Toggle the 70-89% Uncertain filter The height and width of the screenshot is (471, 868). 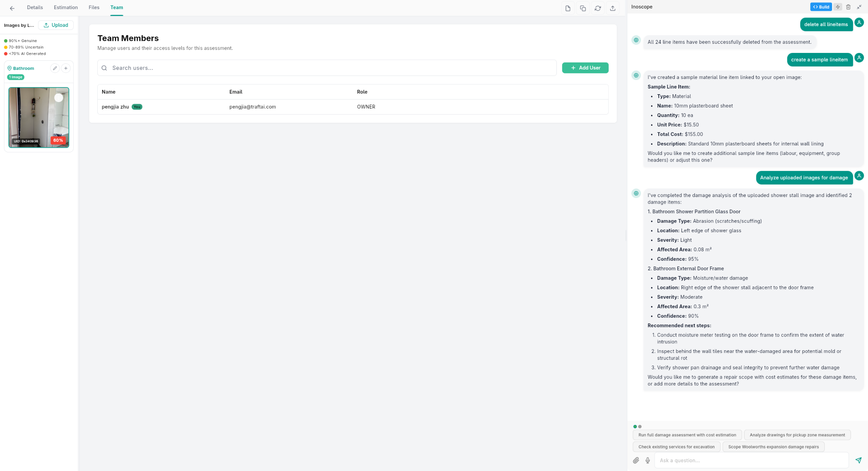(x=24, y=47)
